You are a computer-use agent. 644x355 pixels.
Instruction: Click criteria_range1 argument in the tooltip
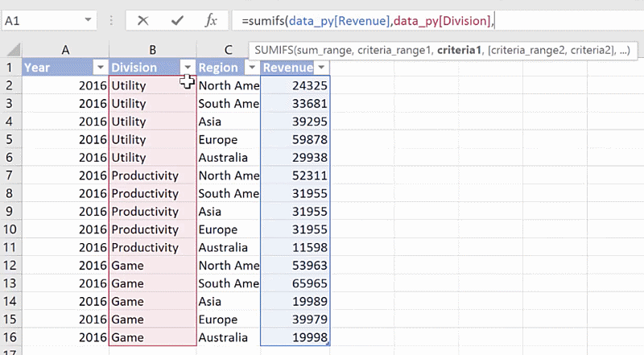click(x=394, y=51)
